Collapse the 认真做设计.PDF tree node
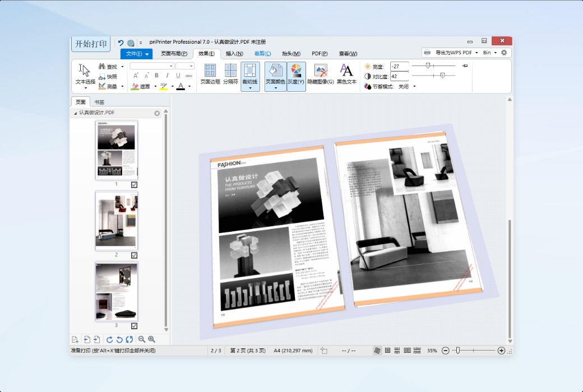The width and height of the screenshot is (583, 392). [76, 113]
